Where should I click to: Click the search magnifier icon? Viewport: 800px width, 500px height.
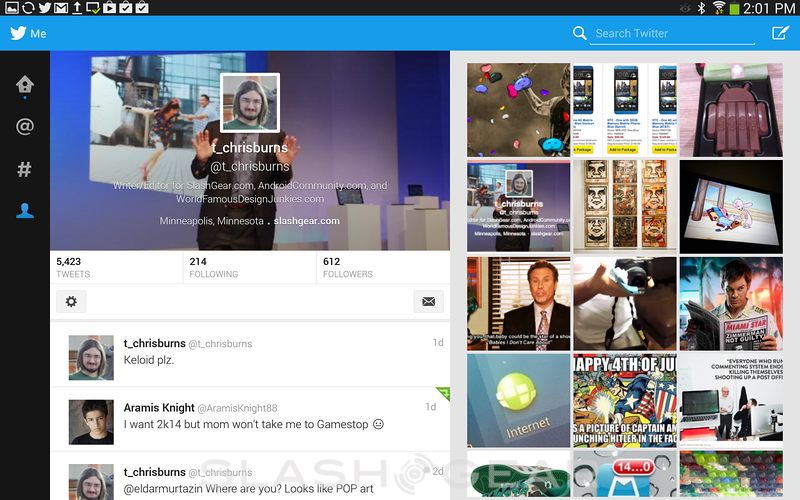(579, 34)
